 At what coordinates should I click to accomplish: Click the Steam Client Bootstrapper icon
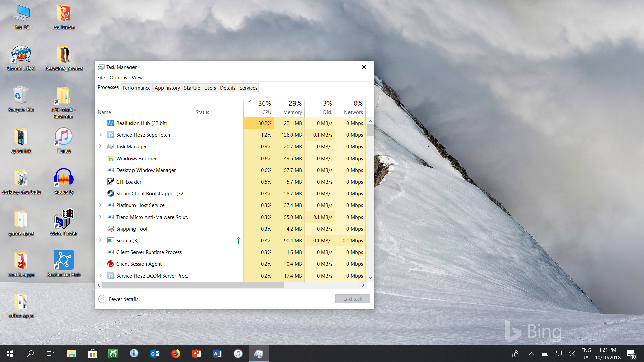click(110, 193)
